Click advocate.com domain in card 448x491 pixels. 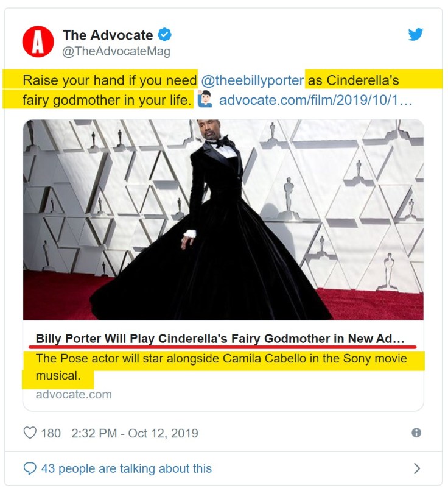(x=74, y=394)
